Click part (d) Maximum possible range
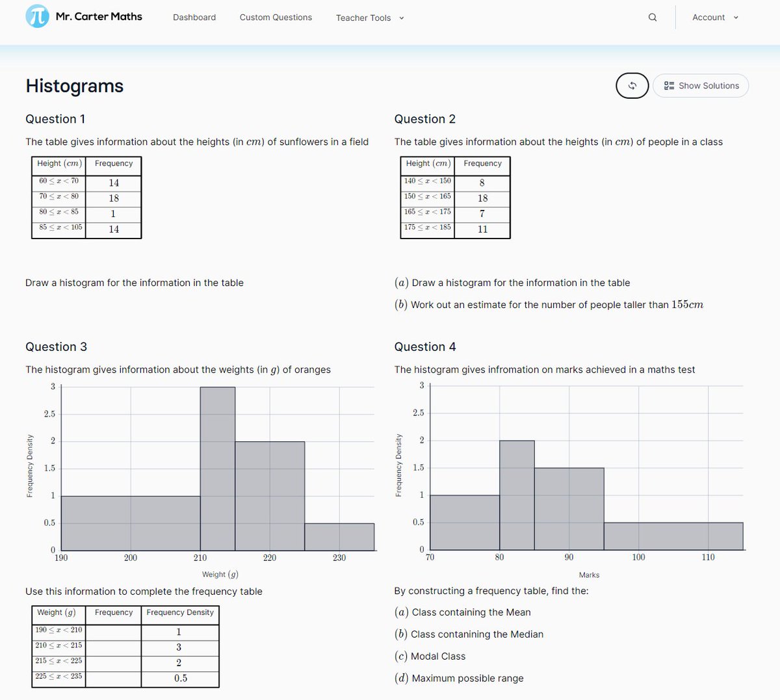Screen dimensions: 780x700 click(x=459, y=679)
